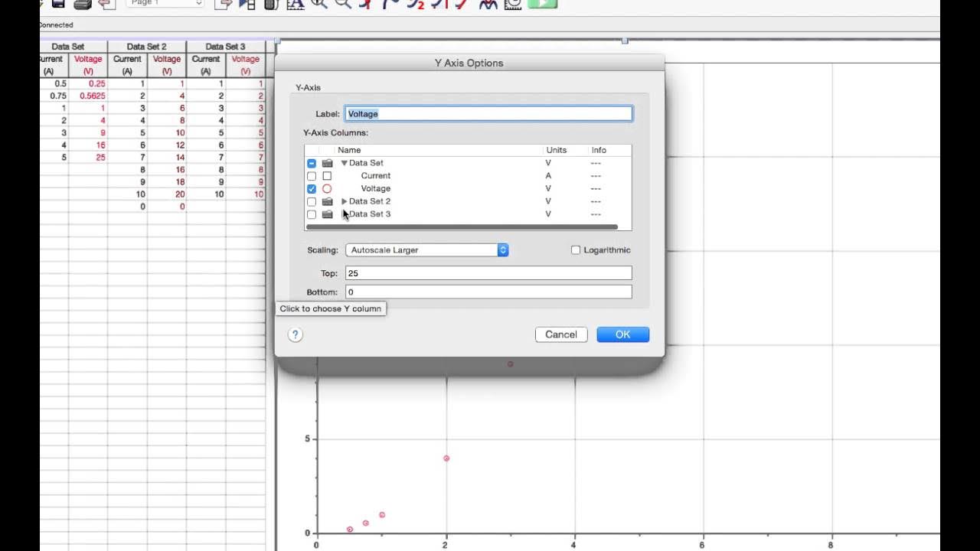The image size is (980, 551).
Task: Click the graph data point at x equals 3
Action: 511,364
